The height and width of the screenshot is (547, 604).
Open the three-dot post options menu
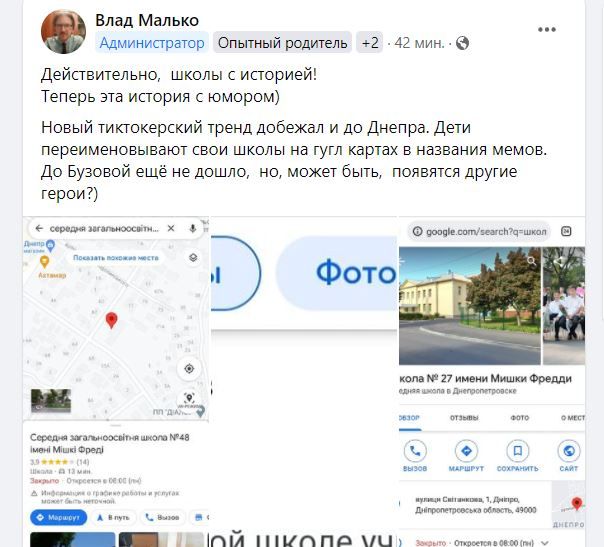(x=547, y=29)
